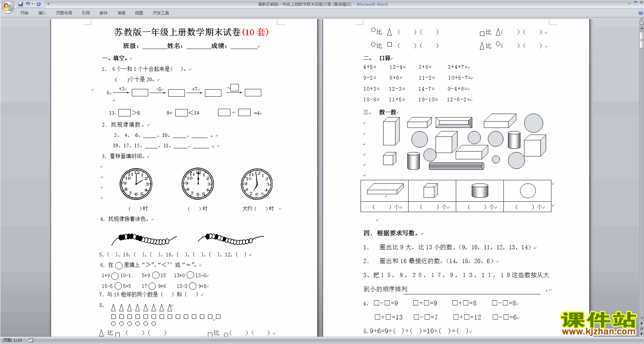644x344 pixels.
Task: Click heading 一、填空。
Action: (115, 58)
